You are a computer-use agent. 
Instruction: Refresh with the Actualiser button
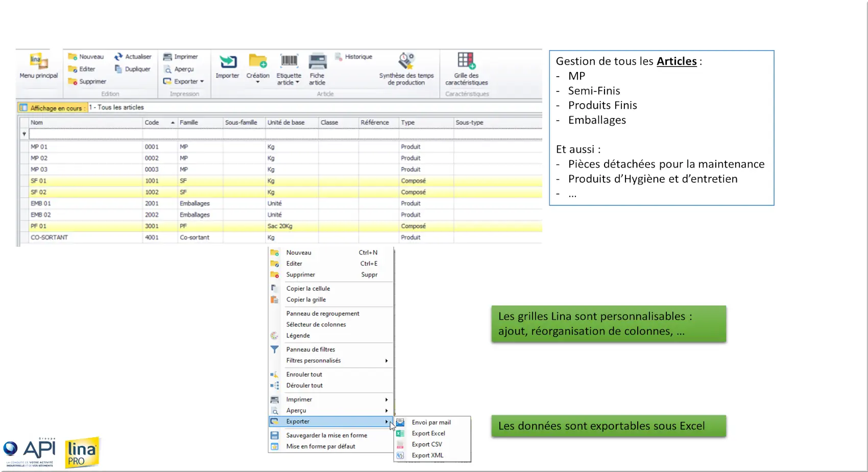[133, 57]
